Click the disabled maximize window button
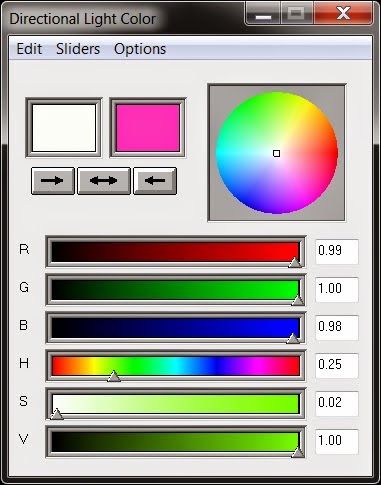Viewport: 381px width, 485px height. pyautogui.click(x=297, y=13)
